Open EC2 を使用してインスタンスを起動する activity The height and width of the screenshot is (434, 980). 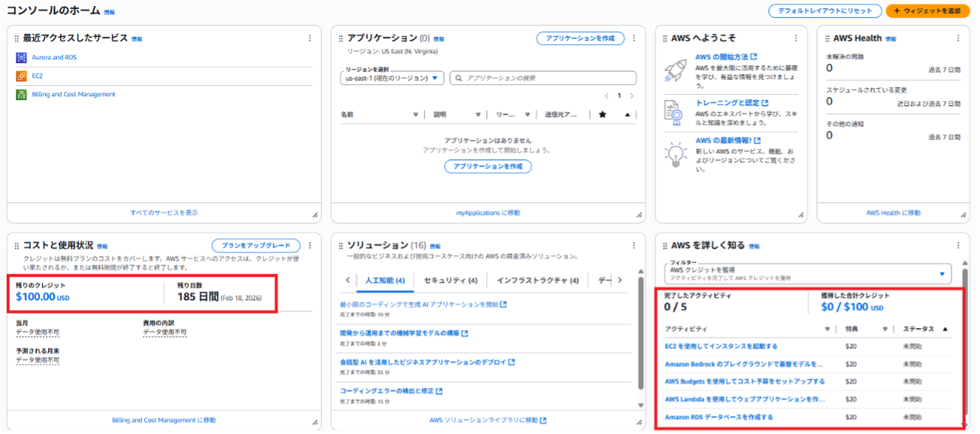pyautogui.click(x=721, y=346)
